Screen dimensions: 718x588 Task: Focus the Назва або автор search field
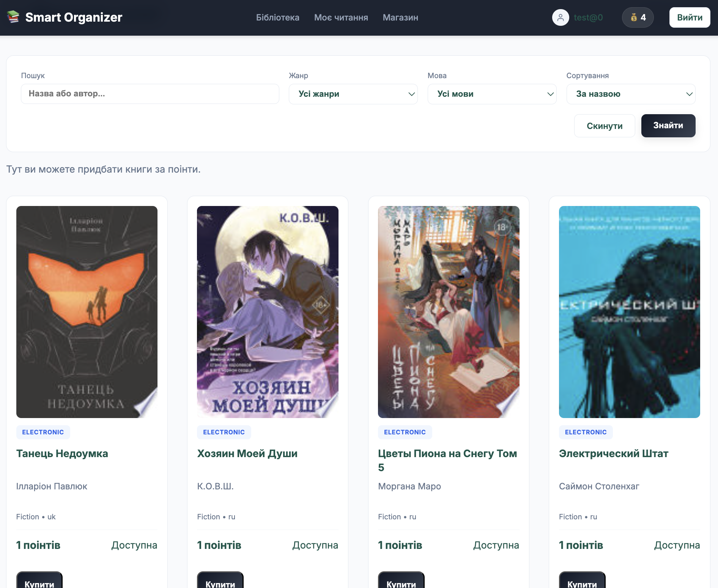coord(150,94)
